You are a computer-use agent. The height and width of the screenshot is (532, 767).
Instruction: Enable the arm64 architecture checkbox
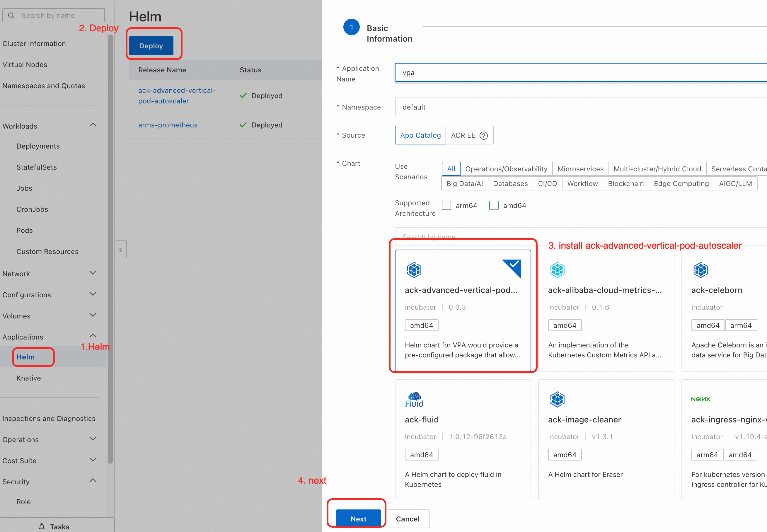446,205
